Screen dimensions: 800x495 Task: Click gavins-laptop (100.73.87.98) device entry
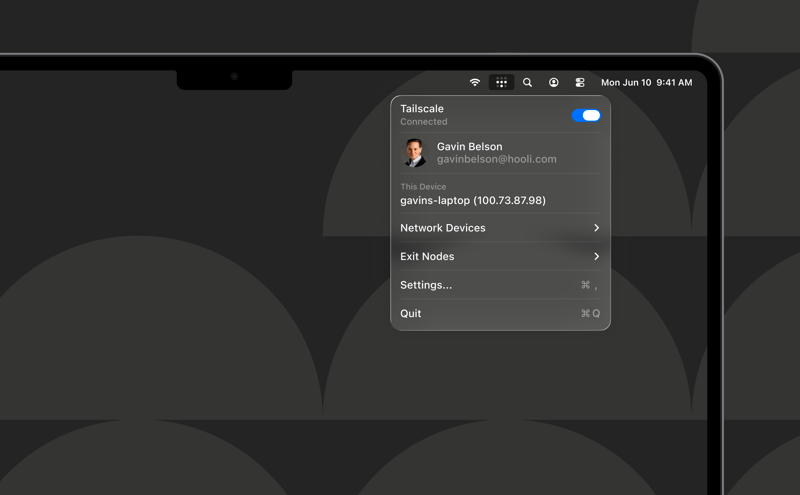point(473,201)
